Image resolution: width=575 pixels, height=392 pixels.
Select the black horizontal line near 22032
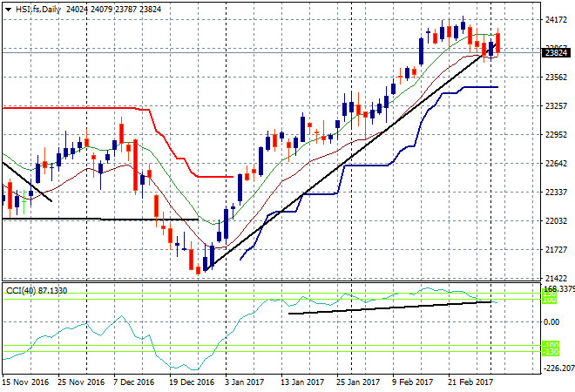point(100,220)
